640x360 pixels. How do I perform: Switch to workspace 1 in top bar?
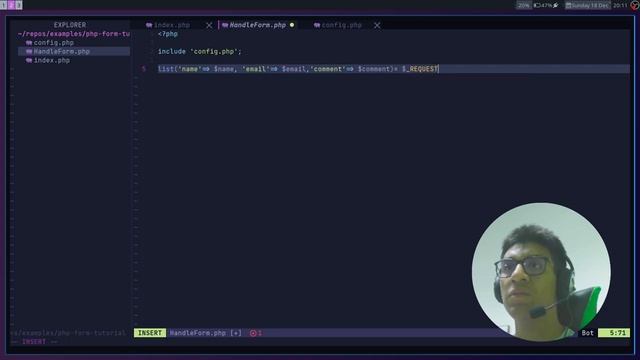click(4, 5)
